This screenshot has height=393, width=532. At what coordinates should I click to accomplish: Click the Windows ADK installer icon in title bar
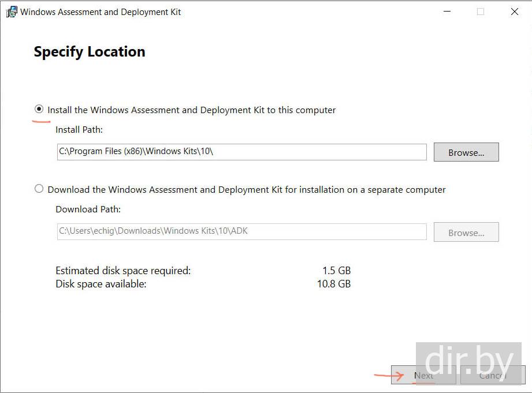coord(11,12)
